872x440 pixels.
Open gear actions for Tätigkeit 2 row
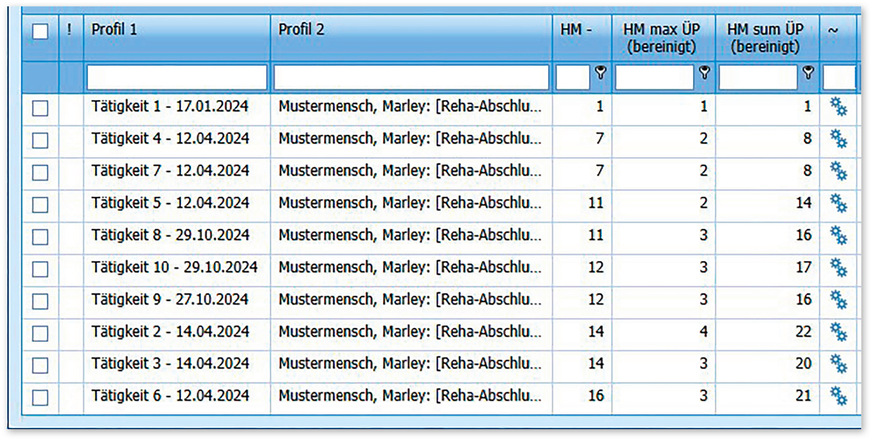click(x=838, y=332)
